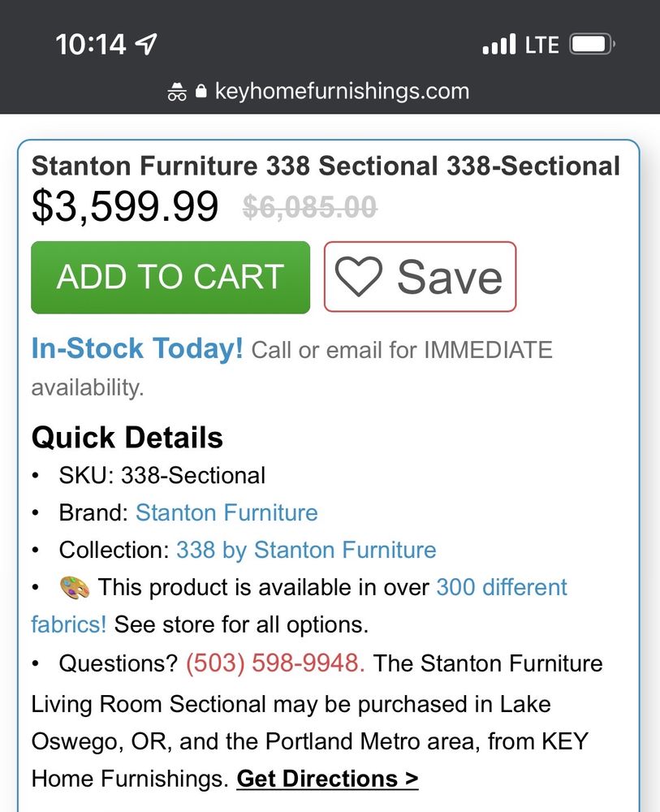660x812 pixels.
Task: Click the $3,599.99 sale price
Action: pyautogui.click(x=125, y=206)
